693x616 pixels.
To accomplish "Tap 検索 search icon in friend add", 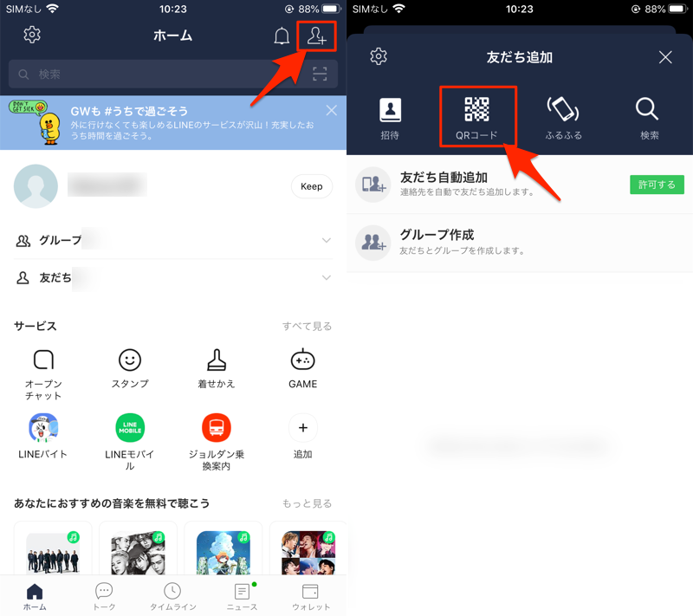I will click(x=649, y=116).
